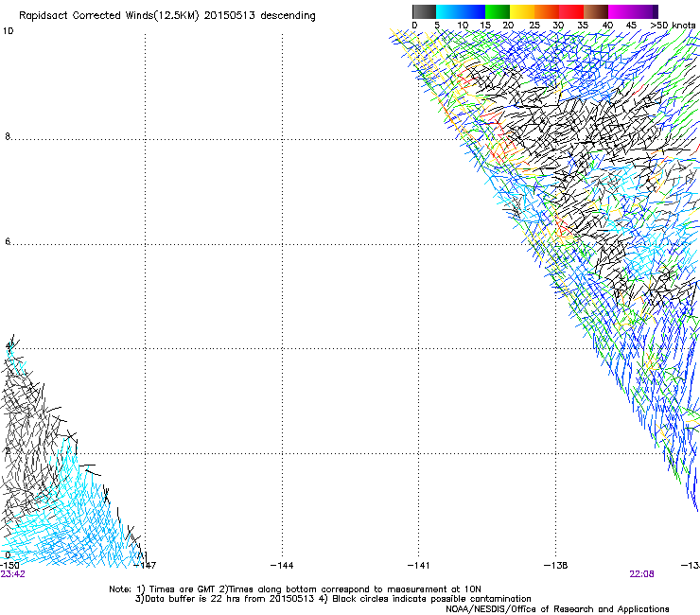Click the purple time label '23:42'
The height and width of the screenshot is (615, 700).
point(12,574)
